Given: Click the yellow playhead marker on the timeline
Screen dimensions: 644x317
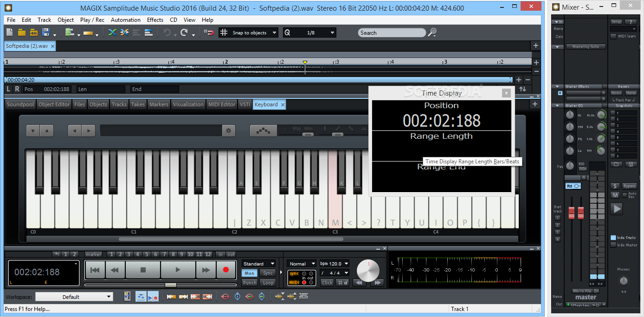Looking at the screenshot, I should [x=305, y=62].
